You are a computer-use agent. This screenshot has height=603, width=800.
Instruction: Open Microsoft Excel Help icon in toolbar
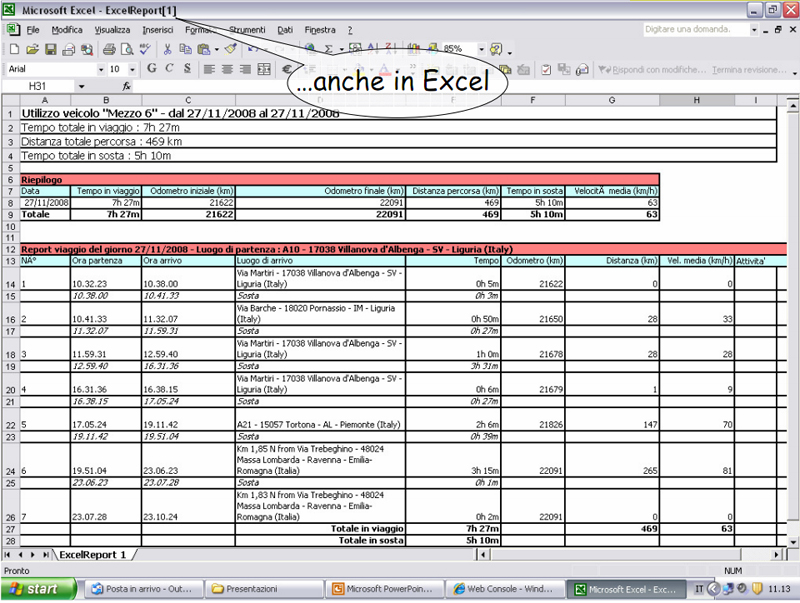(495, 49)
